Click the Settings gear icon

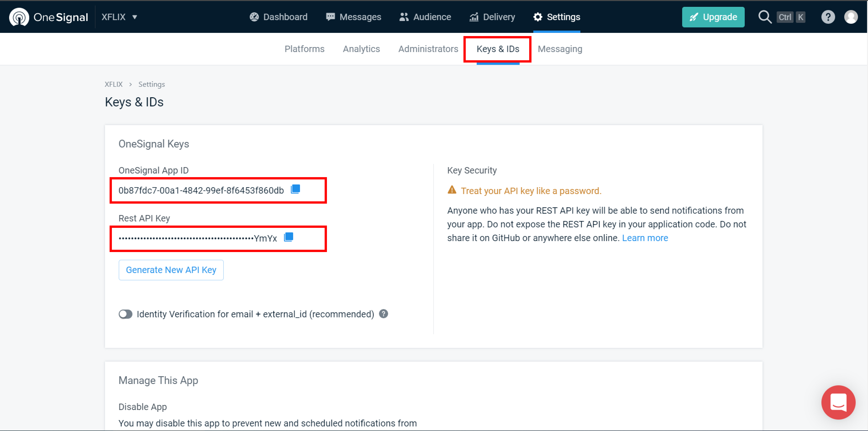pos(538,17)
